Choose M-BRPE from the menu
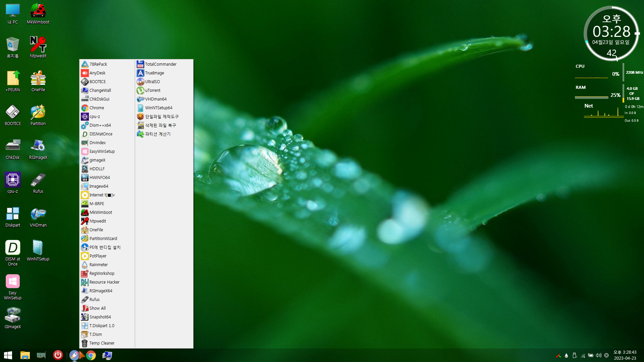The image size is (644, 362). [x=107, y=203]
